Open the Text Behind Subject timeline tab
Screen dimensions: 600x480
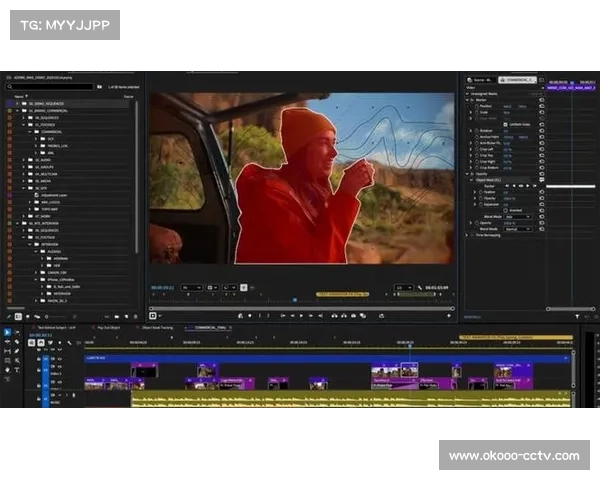[x=56, y=328]
